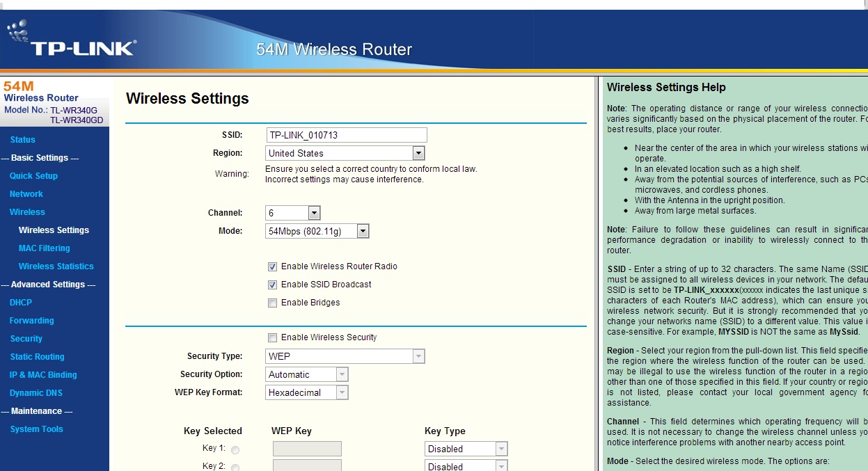Screen dimensions: 868x471
Task: Toggle Enable Wireless Router Radio checkbox
Action: click(272, 266)
